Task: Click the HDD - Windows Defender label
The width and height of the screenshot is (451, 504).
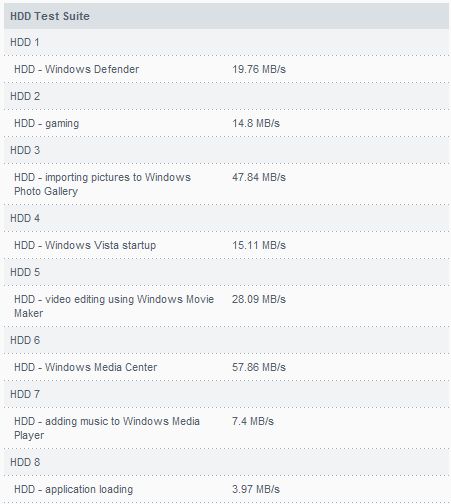Action: (76, 69)
